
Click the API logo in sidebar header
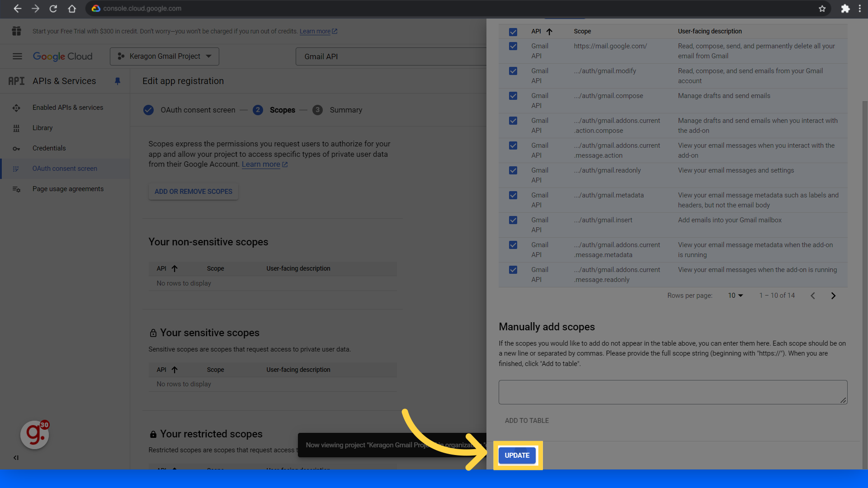click(16, 81)
